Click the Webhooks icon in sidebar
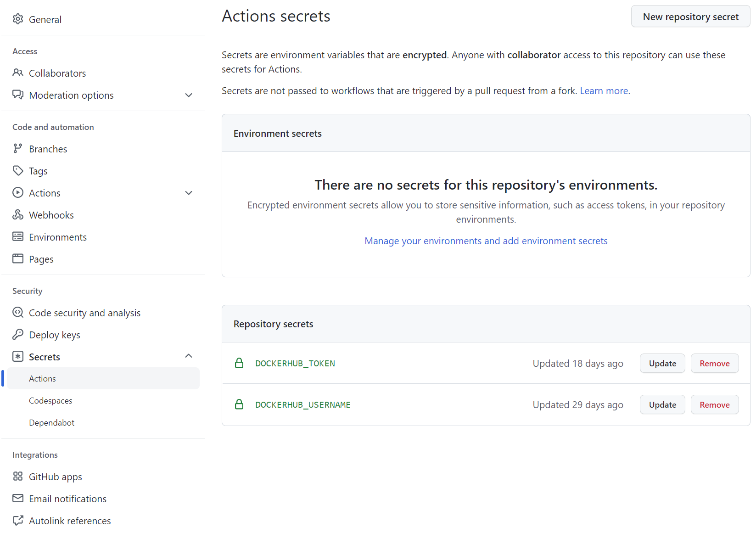This screenshot has height=533, width=756. [18, 215]
